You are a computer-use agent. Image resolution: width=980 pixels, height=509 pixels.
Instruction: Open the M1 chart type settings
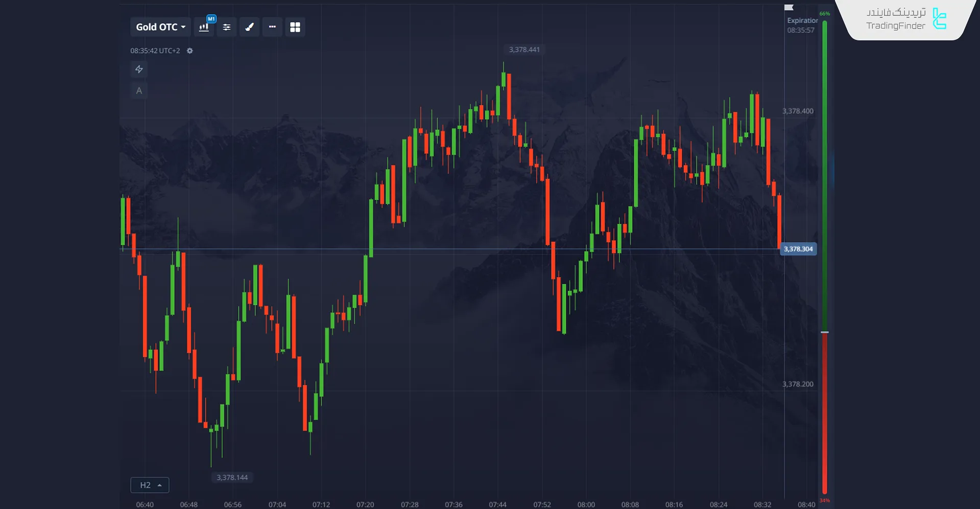click(204, 27)
